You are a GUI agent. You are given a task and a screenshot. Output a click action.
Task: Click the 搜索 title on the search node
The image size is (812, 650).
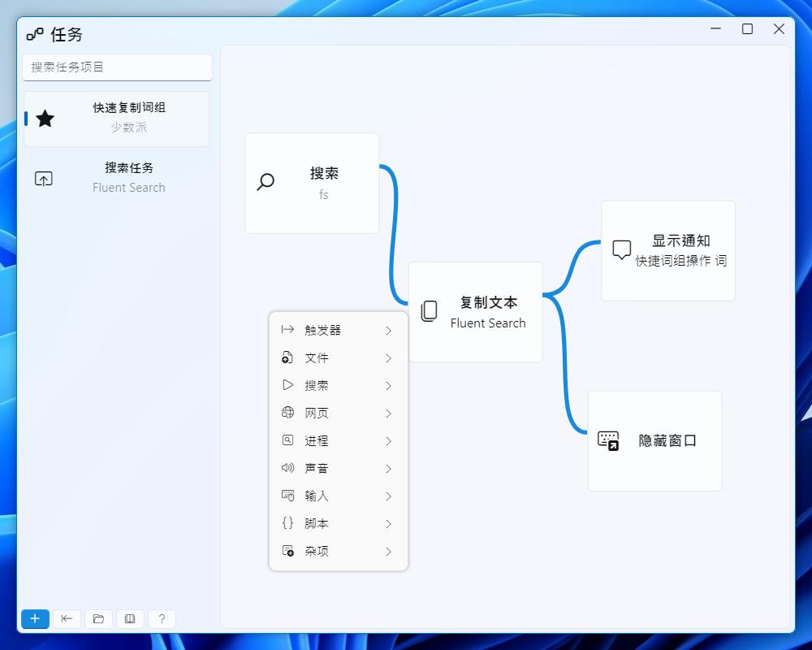[324, 173]
